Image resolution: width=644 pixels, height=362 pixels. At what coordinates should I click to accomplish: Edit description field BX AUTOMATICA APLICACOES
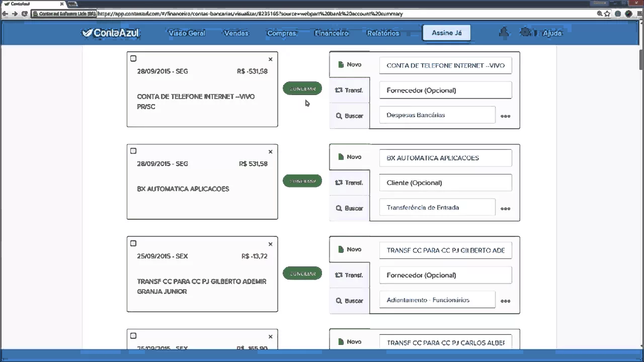click(445, 158)
